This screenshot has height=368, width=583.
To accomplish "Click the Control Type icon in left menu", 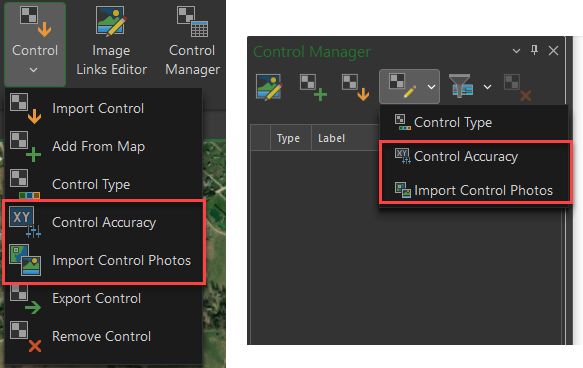I will tap(25, 184).
